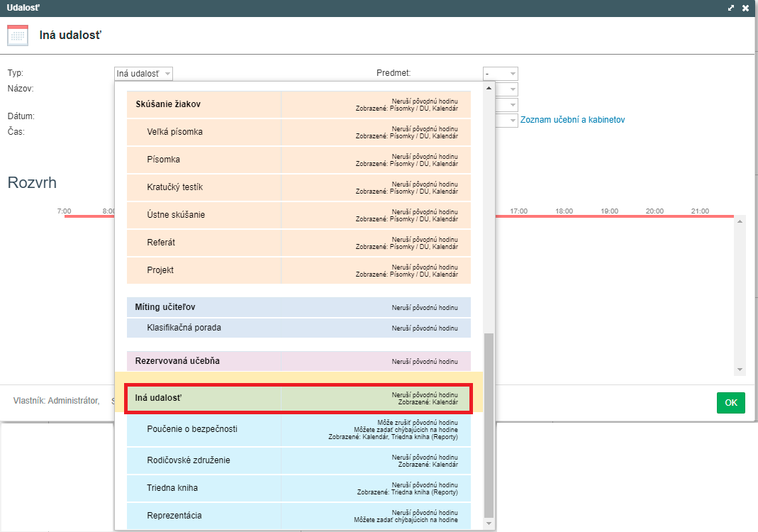Click the dropdown list scrollbar thumb
This screenshot has width=758, height=532.
tap(489, 426)
